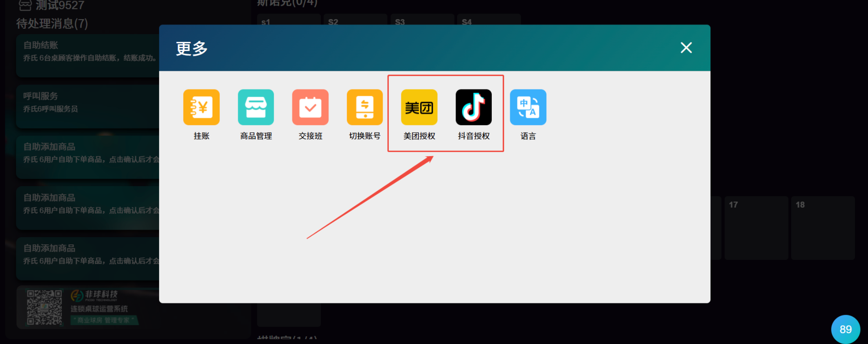Select the 交接班 shift handover icon
Viewport: 868px width, 344px height.
(310, 107)
